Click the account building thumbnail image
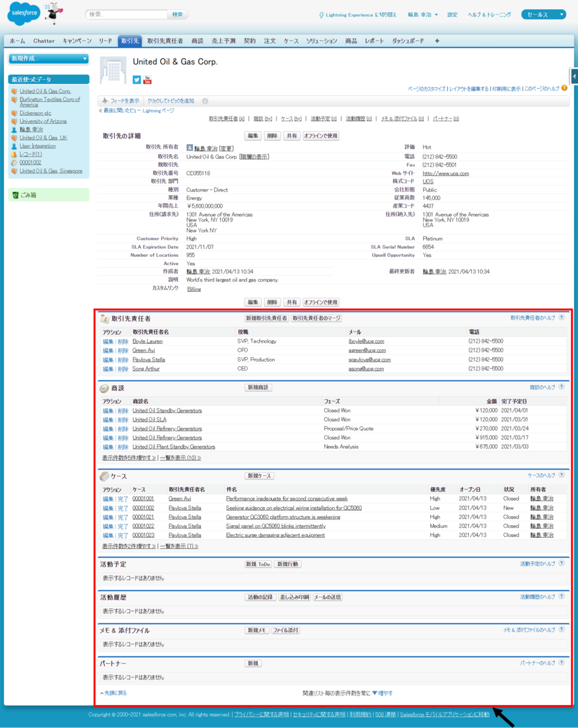This screenshot has height=728, width=578. pyautogui.click(x=113, y=70)
